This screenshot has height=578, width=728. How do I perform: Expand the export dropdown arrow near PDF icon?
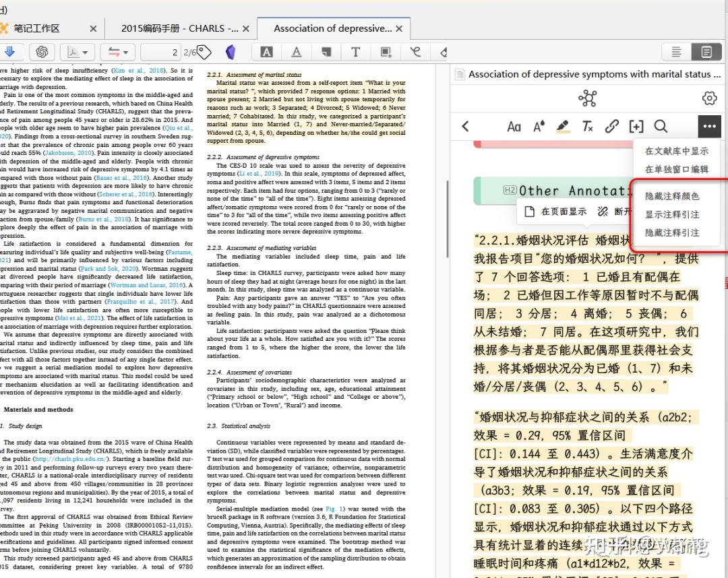(86, 52)
